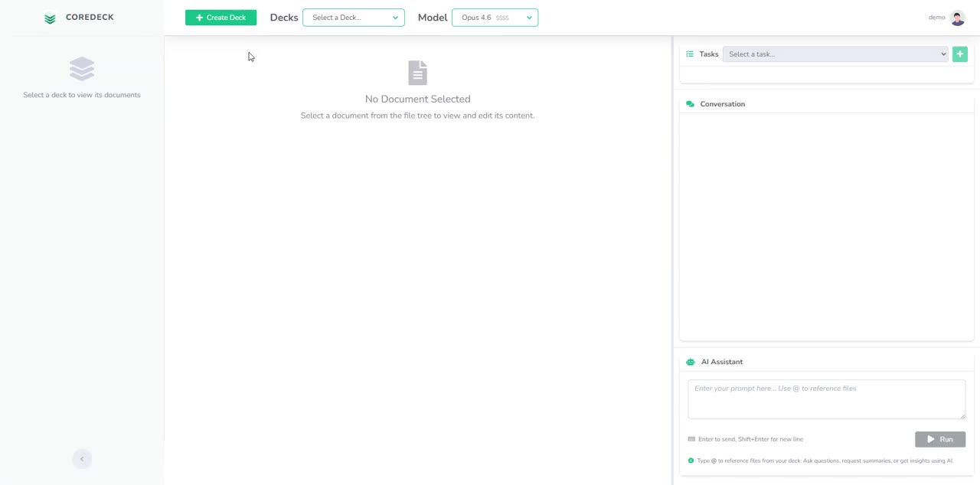
Task: Click the Model label
Action: tap(433, 18)
